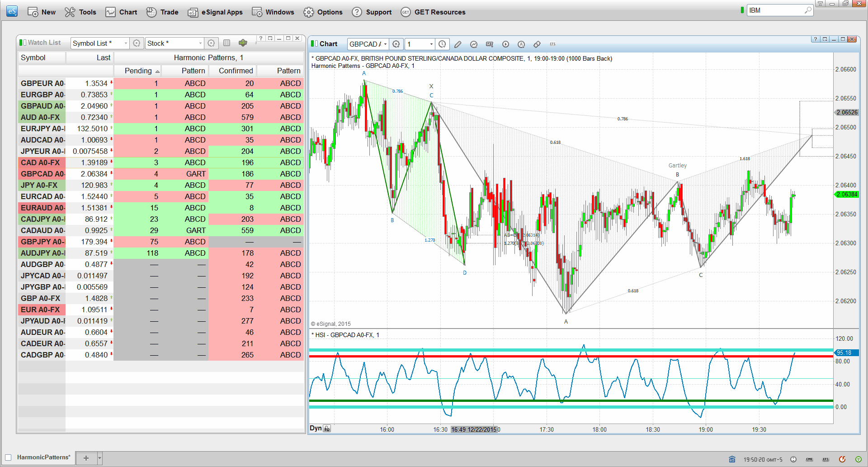868x467 pixels.
Task: Expand the Stock page dropdown
Action: 200,43
